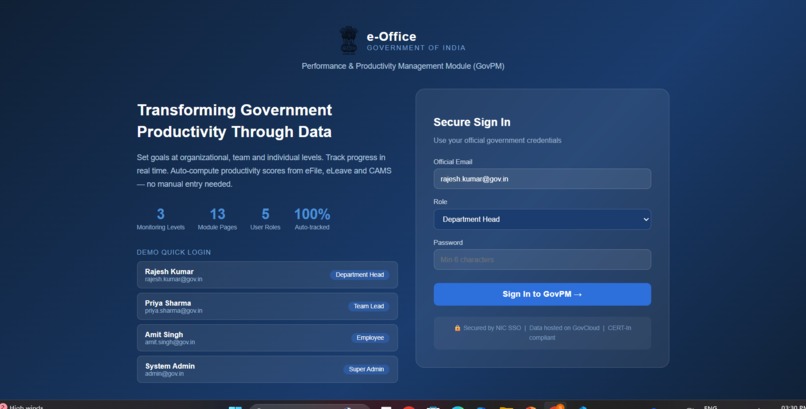Open the Role dropdown showing Department Head

tap(542, 219)
